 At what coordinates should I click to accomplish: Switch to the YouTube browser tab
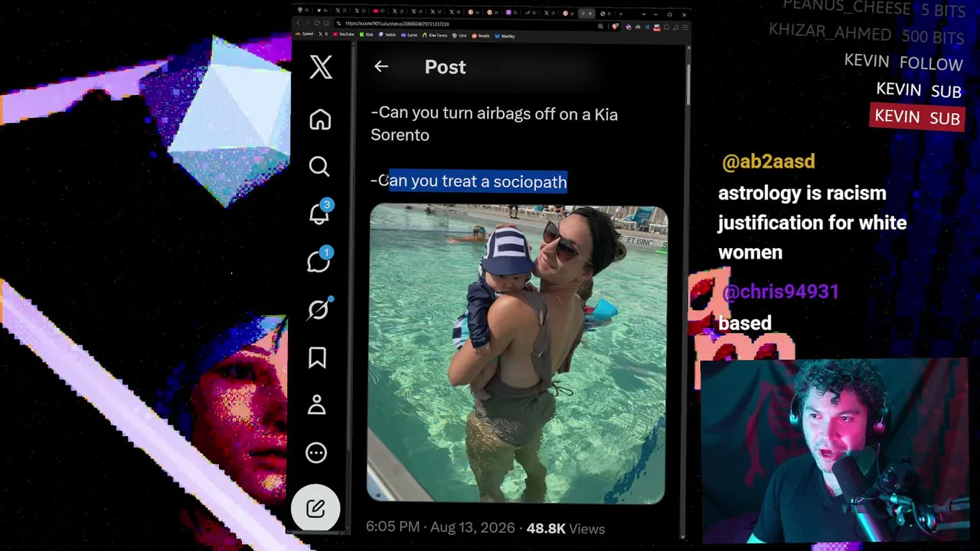[x=381, y=11]
